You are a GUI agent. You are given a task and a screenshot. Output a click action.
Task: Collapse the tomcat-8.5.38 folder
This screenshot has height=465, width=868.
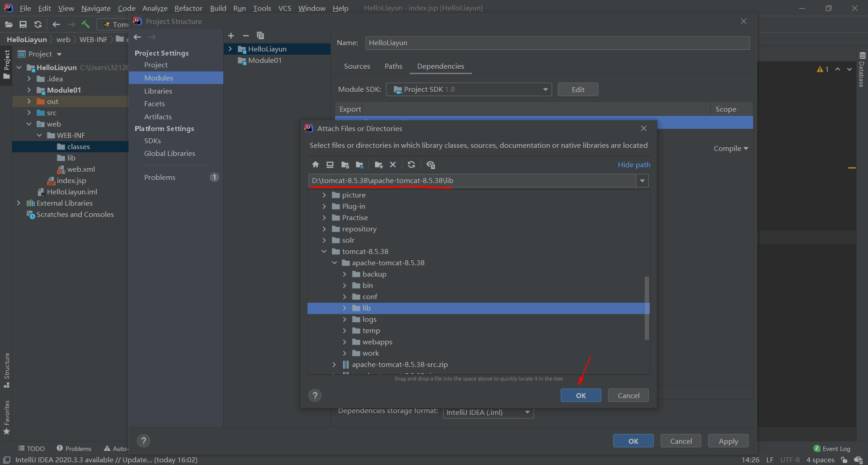[x=324, y=252]
